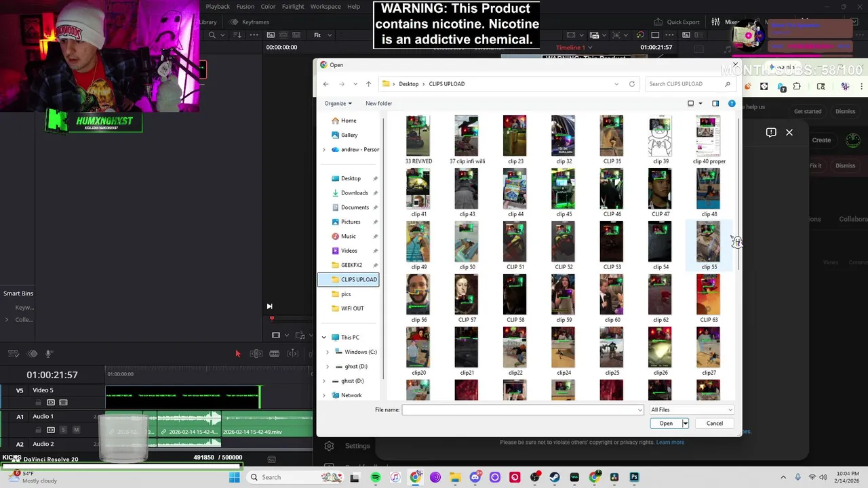Open the File name history dropdown
The height and width of the screenshot is (488, 868).
[x=639, y=409]
